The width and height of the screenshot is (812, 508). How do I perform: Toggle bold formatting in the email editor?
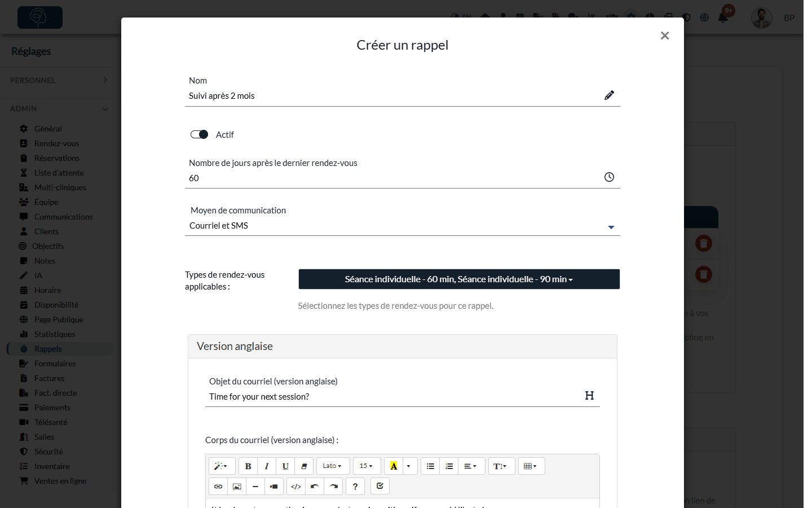click(x=248, y=466)
